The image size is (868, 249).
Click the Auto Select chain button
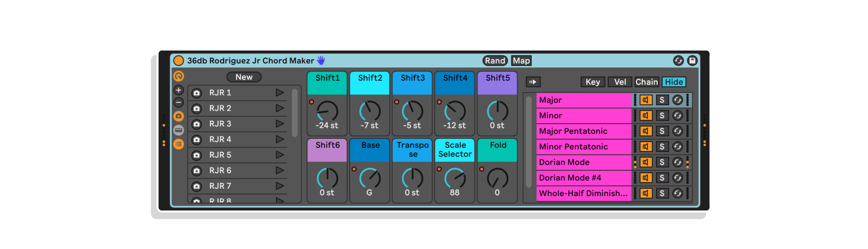[x=533, y=82]
